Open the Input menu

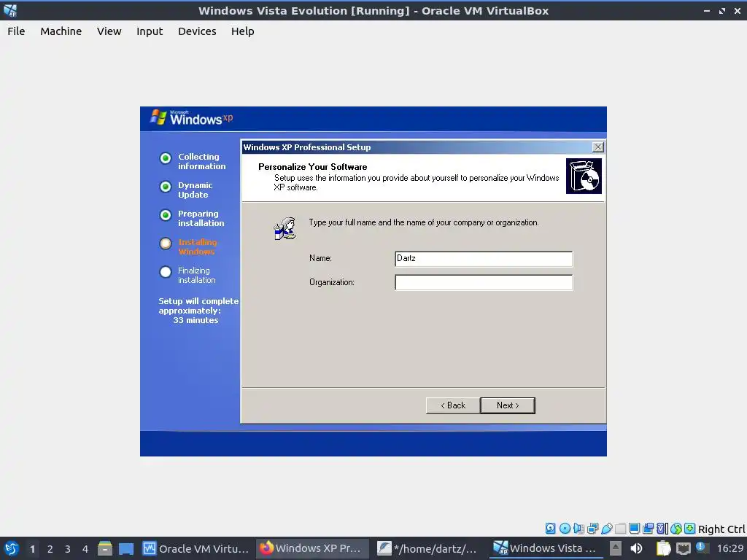pyautogui.click(x=150, y=31)
